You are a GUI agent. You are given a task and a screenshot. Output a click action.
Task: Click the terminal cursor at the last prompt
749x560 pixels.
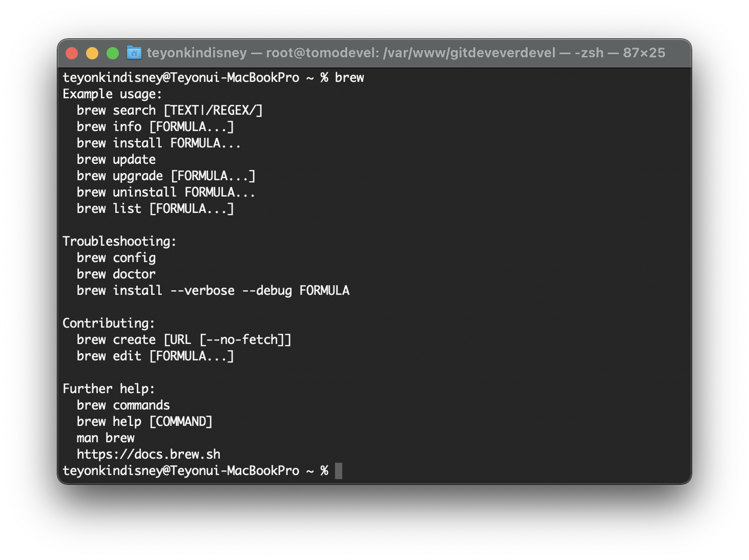[x=339, y=470]
